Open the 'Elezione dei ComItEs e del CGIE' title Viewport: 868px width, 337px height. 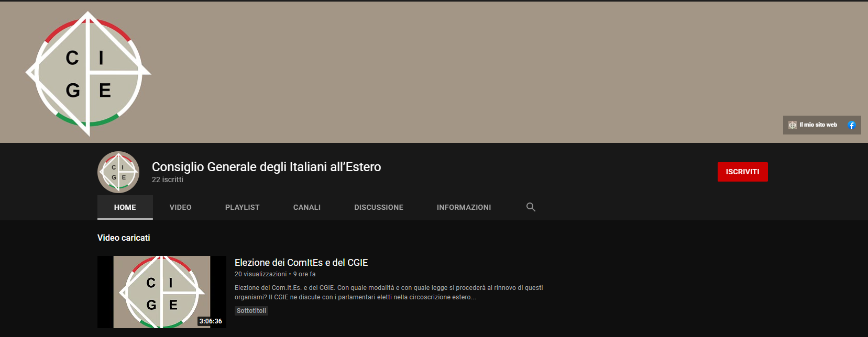click(x=301, y=263)
